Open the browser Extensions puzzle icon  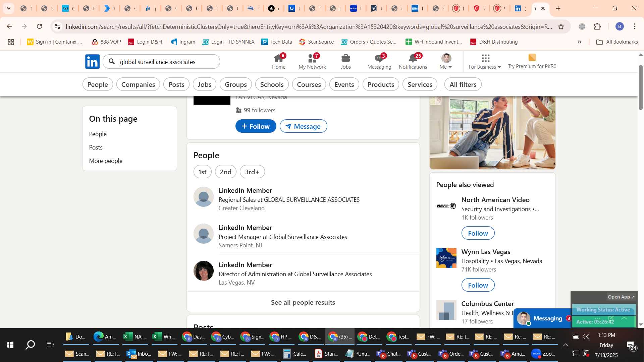click(597, 26)
